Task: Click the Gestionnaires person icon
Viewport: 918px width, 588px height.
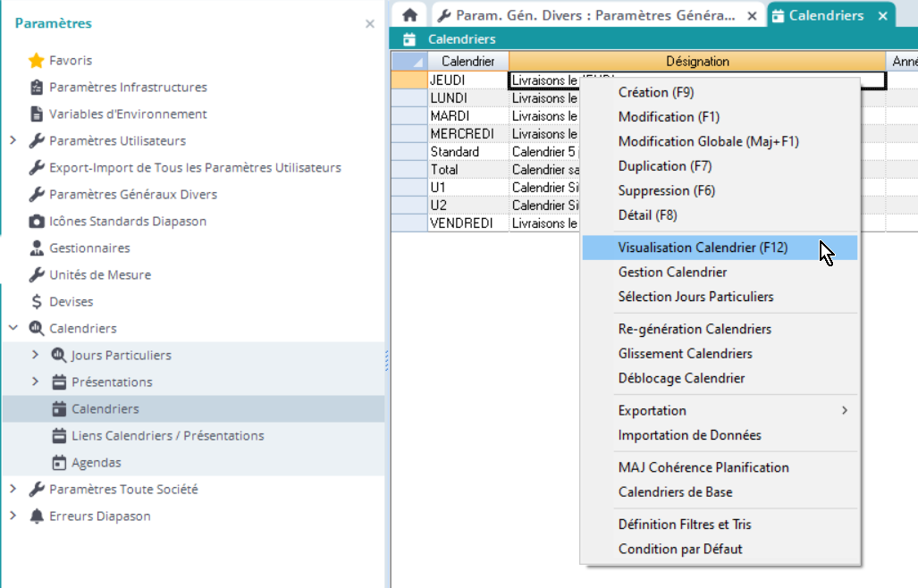Action: [x=37, y=248]
